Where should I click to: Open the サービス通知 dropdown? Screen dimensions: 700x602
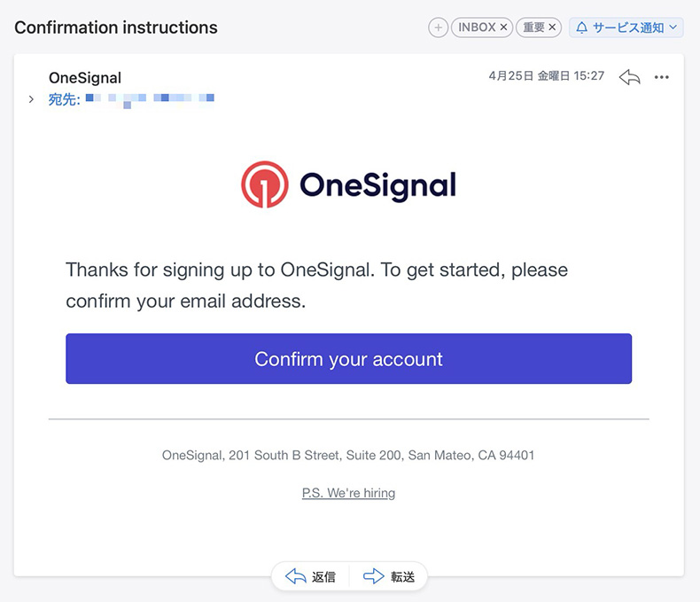626,27
